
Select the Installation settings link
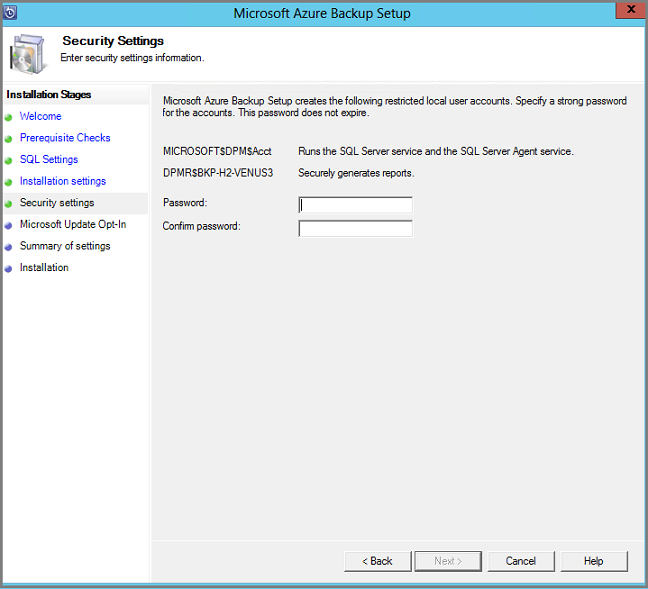point(62,182)
